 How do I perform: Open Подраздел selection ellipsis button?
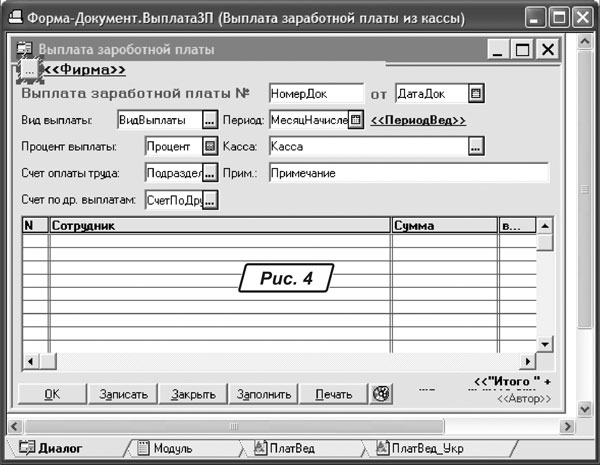209,173
